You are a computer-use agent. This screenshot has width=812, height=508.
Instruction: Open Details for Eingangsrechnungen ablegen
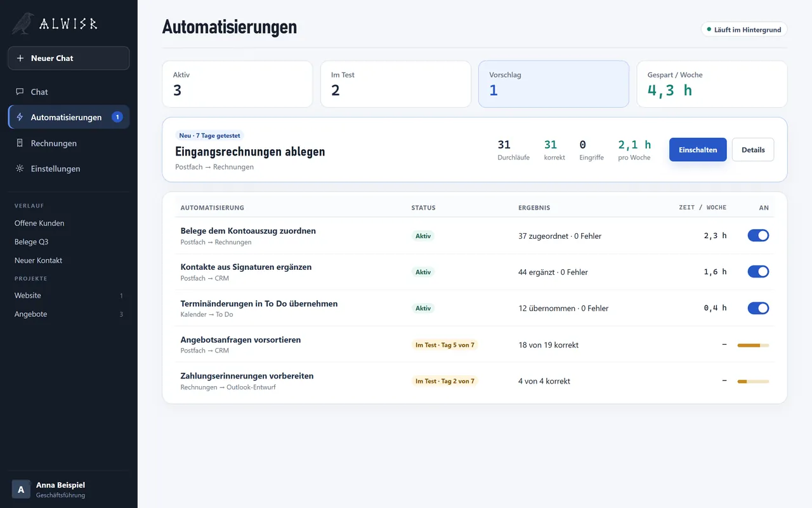pyautogui.click(x=753, y=150)
